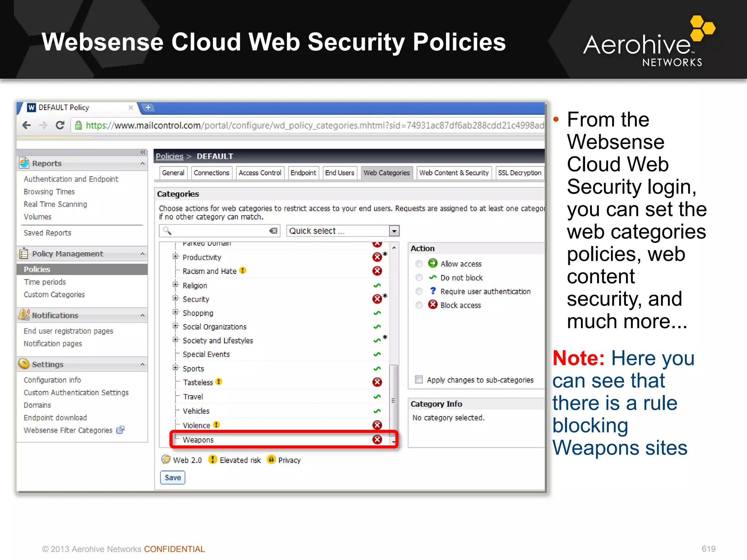The width and height of the screenshot is (747, 560).
Task: Check Apply changes to sub-categories
Action: [x=419, y=380]
